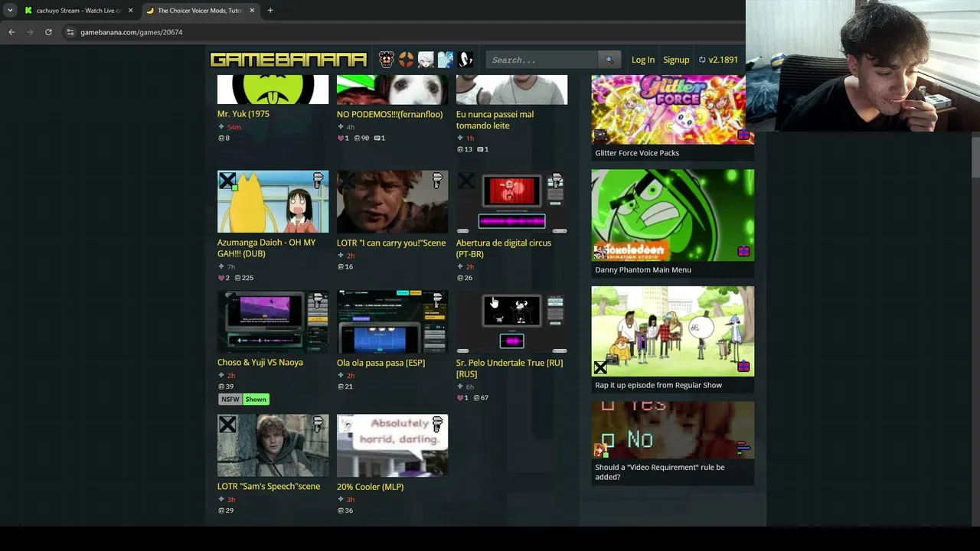This screenshot has height=551, width=980.
Task: Click the microphone icon on LOTR carry you thumbnail
Action: 438,181
